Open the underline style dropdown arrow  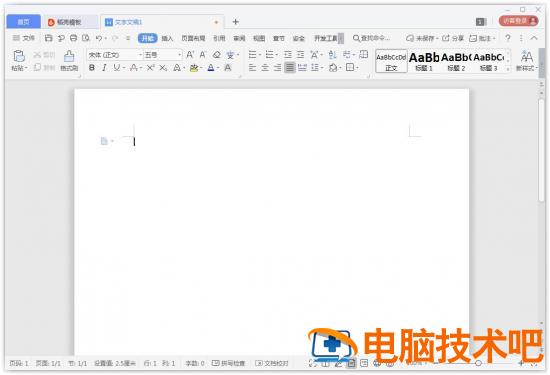[124, 68]
